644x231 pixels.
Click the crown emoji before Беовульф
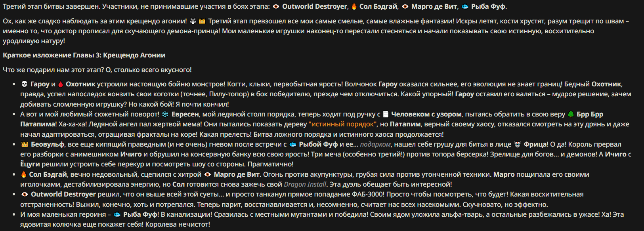[x=25, y=144]
